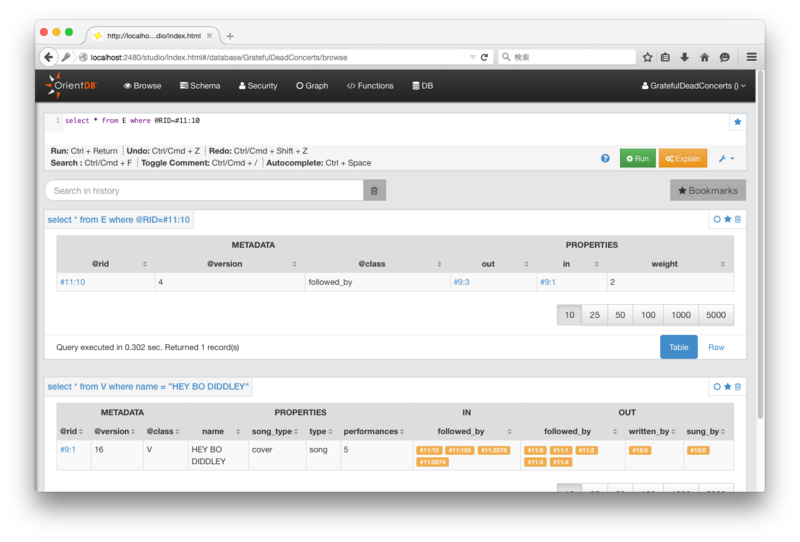Sort first table by weight column
The image size is (800, 542).
tap(670, 264)
